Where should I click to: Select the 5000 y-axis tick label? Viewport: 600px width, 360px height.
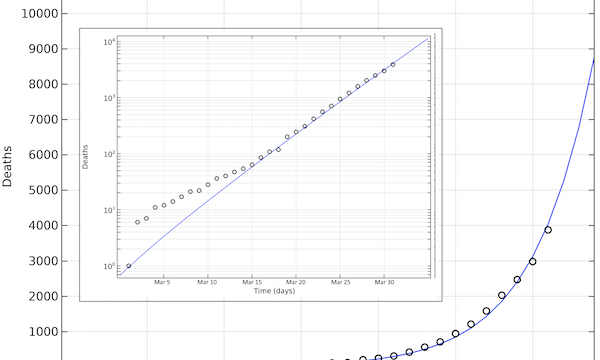tap(43, 190)
